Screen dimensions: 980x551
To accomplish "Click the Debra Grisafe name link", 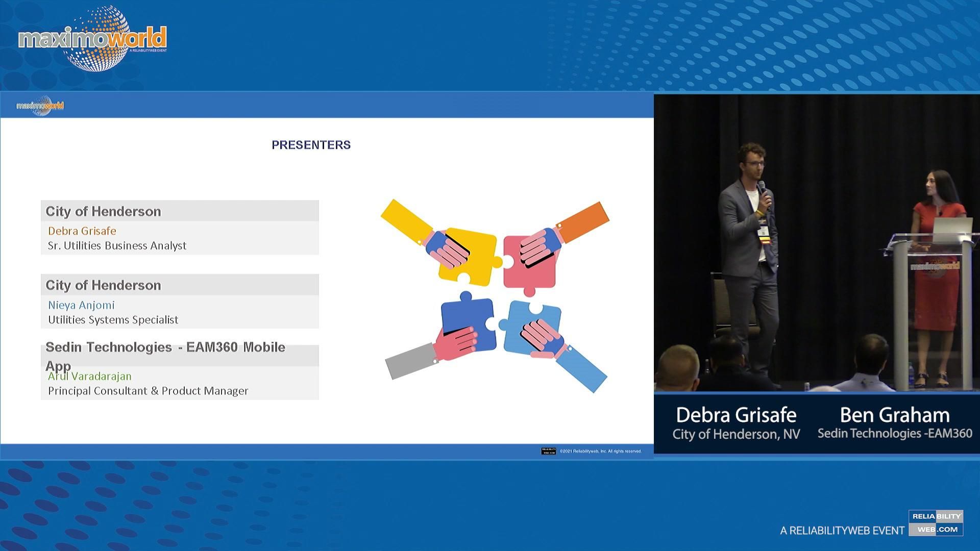I will point(82,231).
